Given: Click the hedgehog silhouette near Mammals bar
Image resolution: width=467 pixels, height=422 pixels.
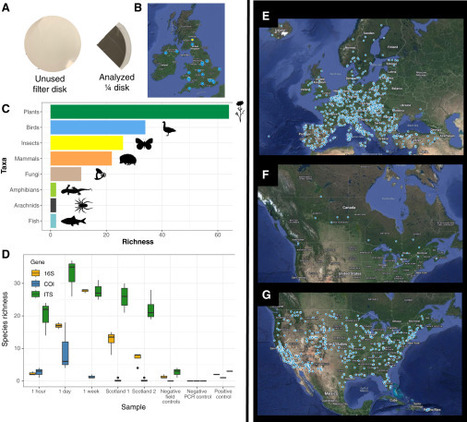Looking at the screenshot, I should (128, 160).
